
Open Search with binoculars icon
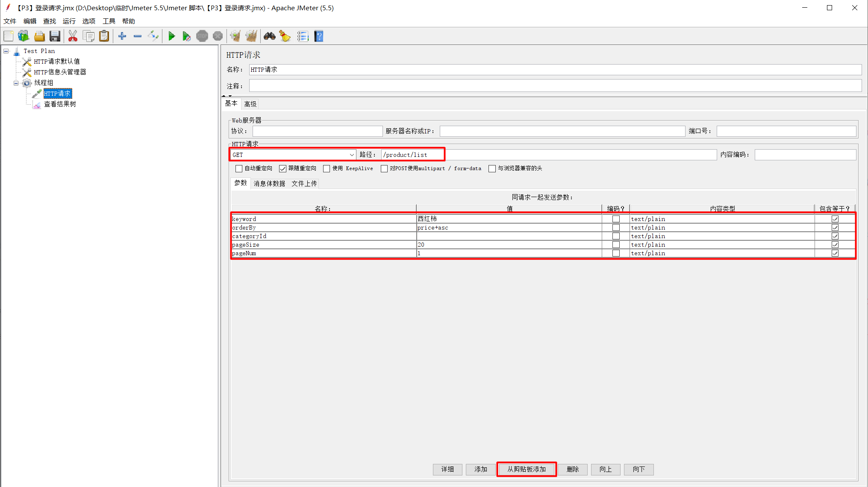pos(269,36)
